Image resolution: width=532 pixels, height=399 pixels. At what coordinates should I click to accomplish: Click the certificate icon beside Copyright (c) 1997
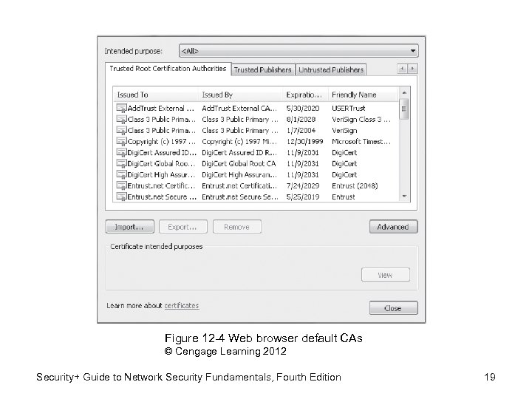(121, 141)
